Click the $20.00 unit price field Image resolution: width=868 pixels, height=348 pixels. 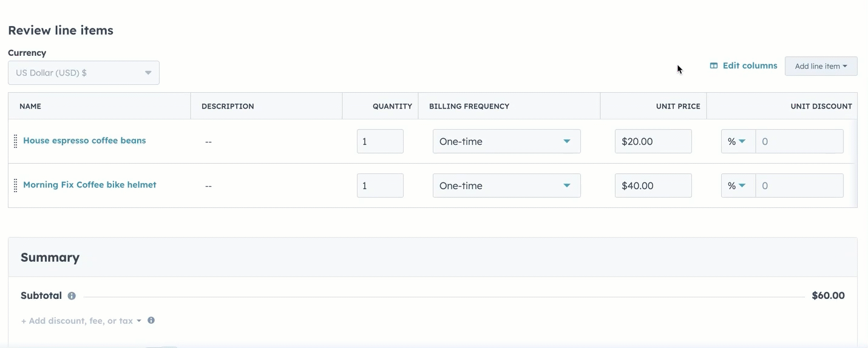tap(653, 141)
